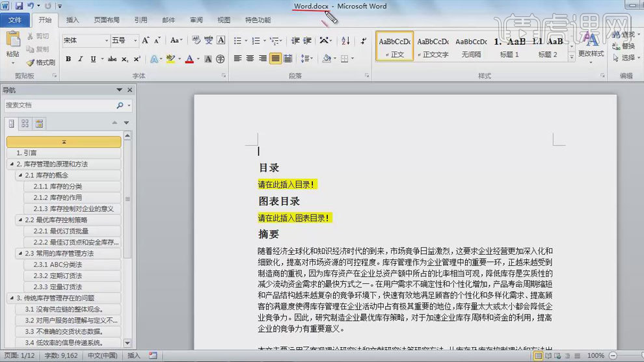This screenshot has height=362, width=644.
Task: Apply the 无间隔 style
Action: click(471, 46)
